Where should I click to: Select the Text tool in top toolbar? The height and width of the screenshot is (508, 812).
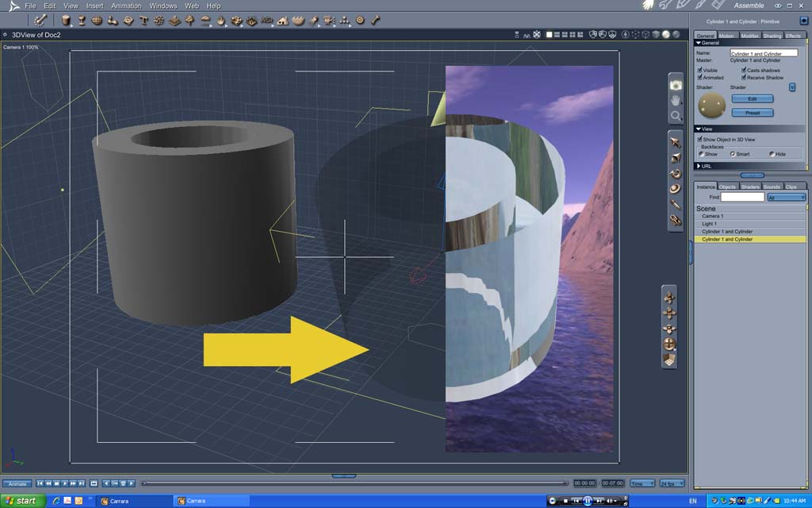coord(144,20)
